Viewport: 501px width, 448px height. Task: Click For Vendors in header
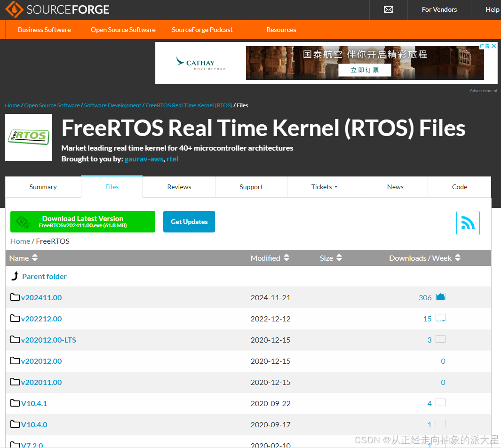coord(439,9)
